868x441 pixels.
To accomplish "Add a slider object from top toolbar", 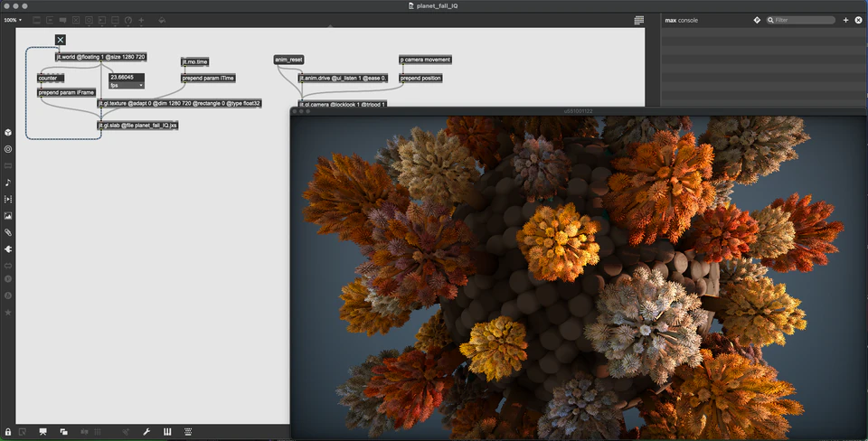I will (x=115, y=20).
